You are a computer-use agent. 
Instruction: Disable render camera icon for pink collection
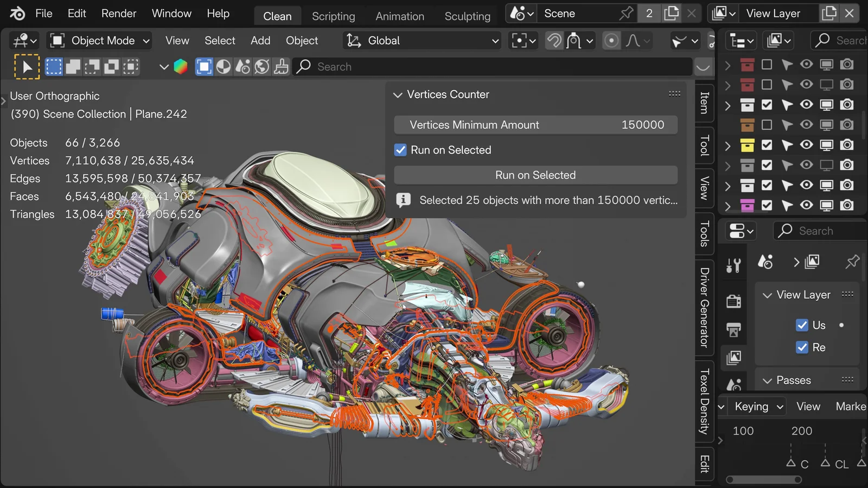(x=847, y=205)
